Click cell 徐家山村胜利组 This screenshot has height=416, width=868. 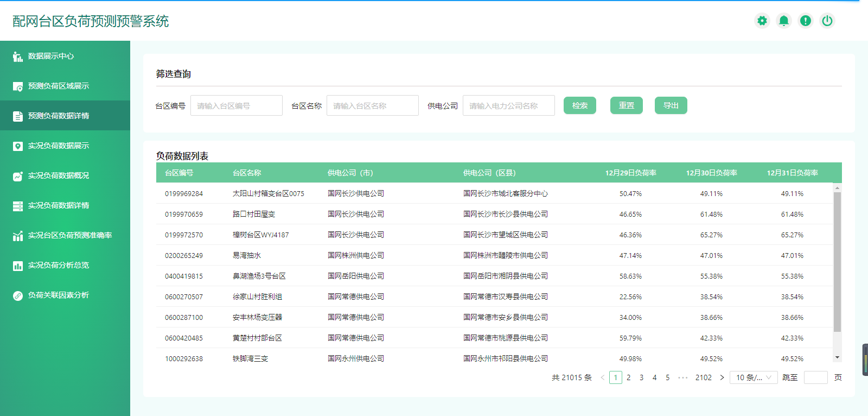[257, 297]
